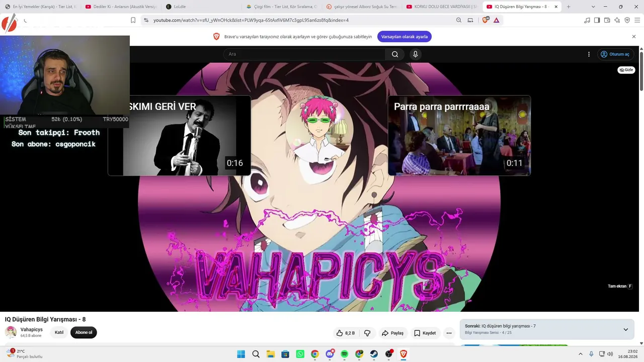This screenshot has width=644, height=362.
Task: Open Spotify from the taskbar
Action: (345, 354)
